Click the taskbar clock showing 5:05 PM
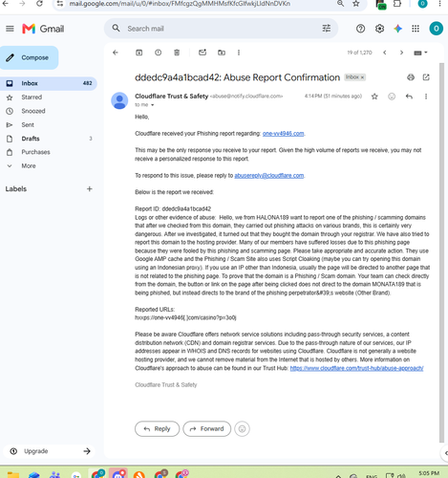Viewport: 448px width, 478px height. tap(429, 473)
